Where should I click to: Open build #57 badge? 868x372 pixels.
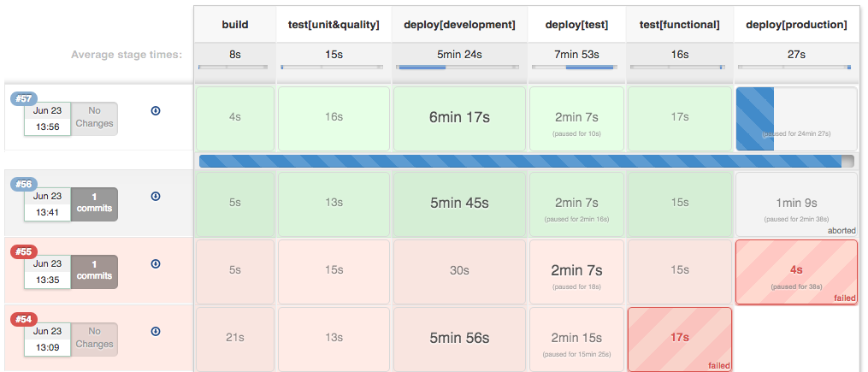(24, 99)
